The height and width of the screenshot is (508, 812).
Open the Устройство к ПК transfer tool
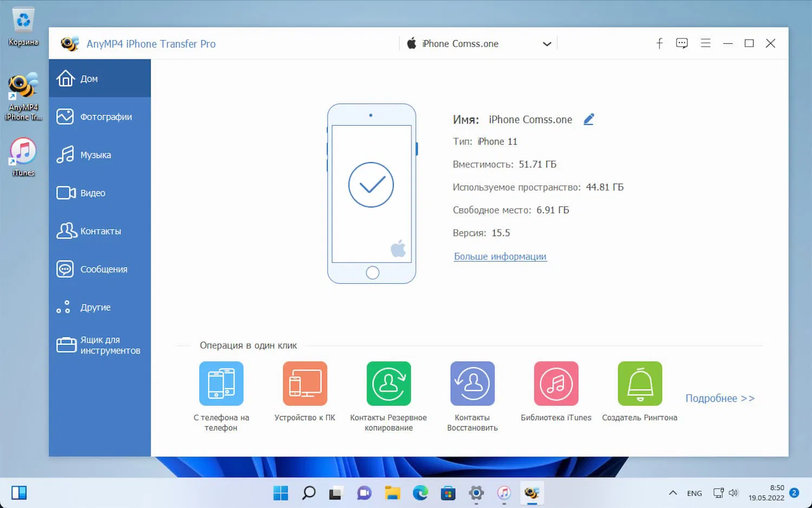pyautogui.click(x=305, y=383)
